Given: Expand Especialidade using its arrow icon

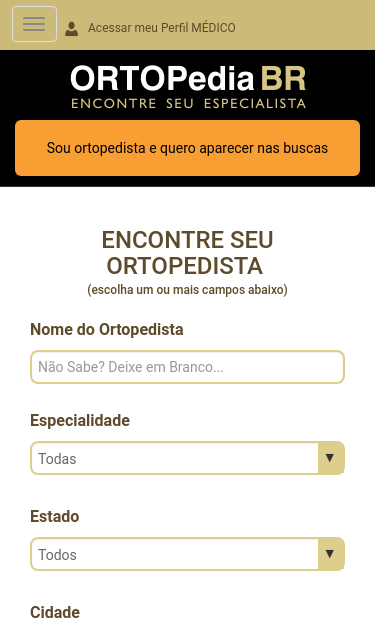Looking at the screenshot, I should [x=330, y=458].
